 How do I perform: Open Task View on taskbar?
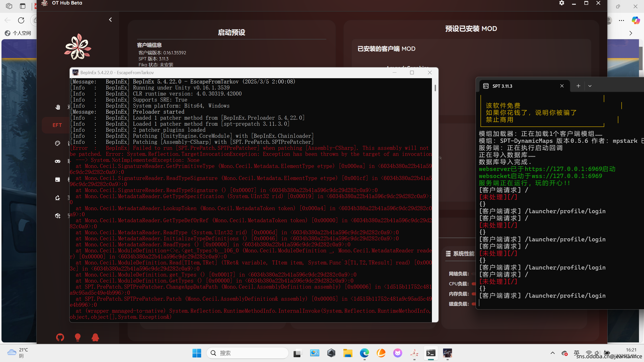(x=297, y=353)
